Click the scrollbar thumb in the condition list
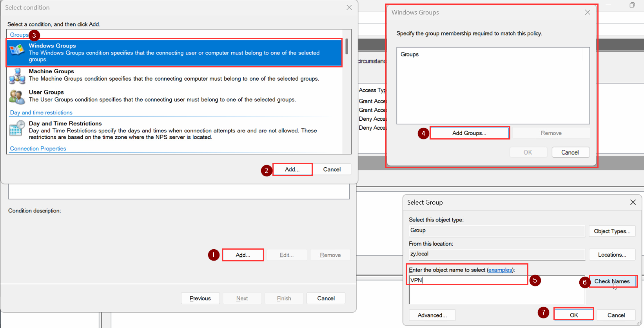The width and height of the screenshot is (644, 328). point(346,46)
